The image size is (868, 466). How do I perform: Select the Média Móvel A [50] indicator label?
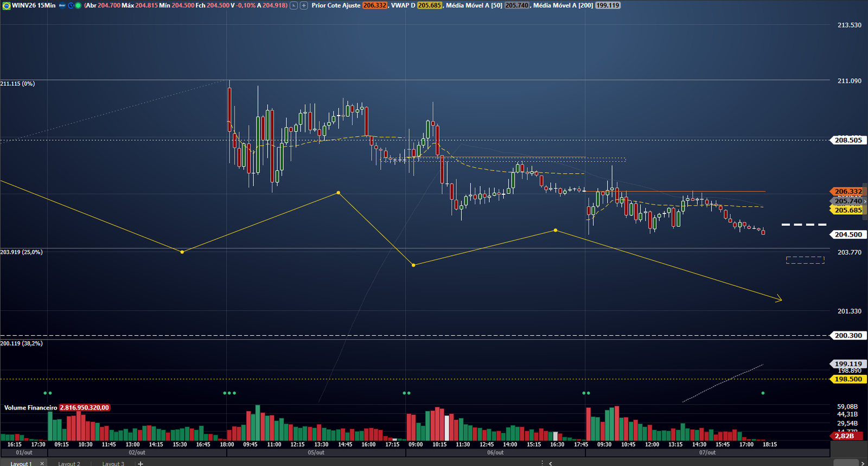[474, 5]
